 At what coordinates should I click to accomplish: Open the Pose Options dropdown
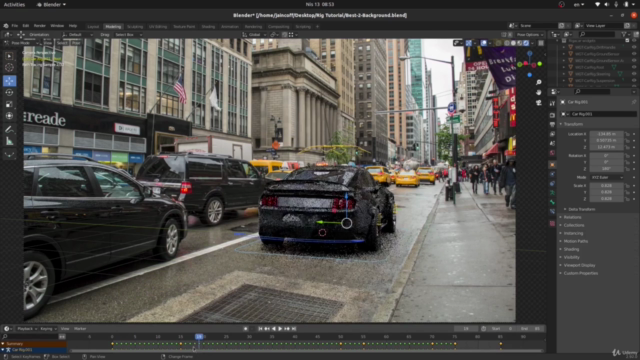point(529,35)
